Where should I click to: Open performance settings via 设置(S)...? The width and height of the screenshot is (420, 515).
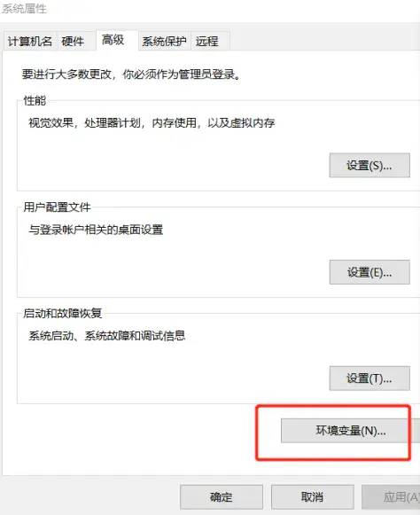(369, 165)
